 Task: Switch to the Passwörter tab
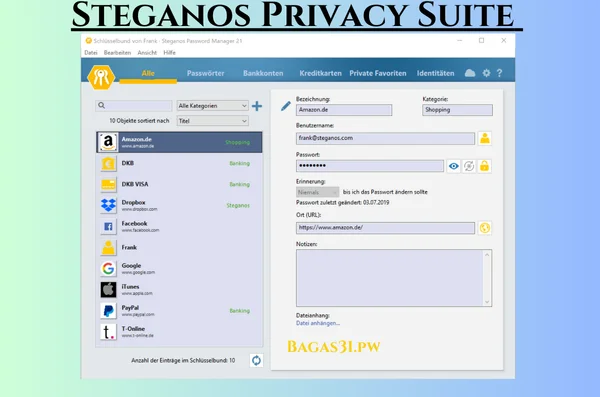[205, 73]
